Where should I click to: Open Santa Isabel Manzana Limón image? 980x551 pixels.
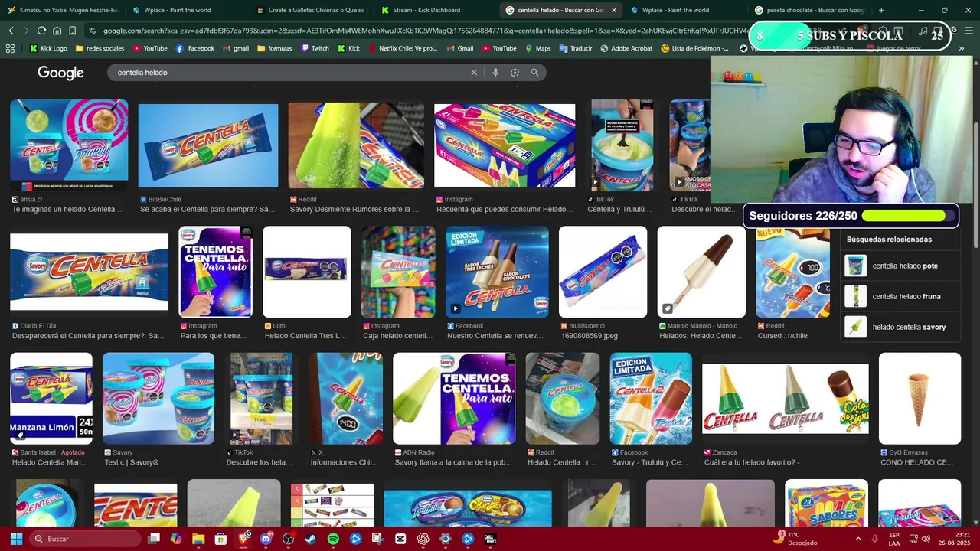point(51,398)
